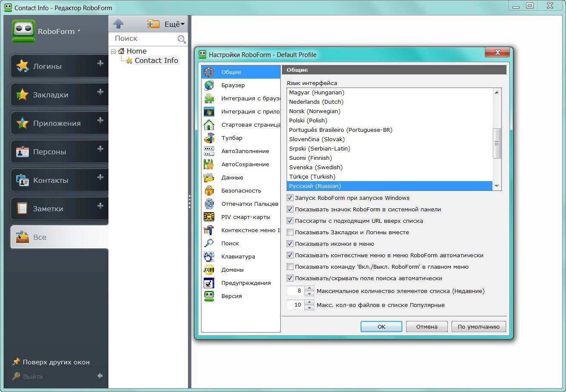Select the Браузер globe icon
The image size is (566, 392).
[209, 85]
